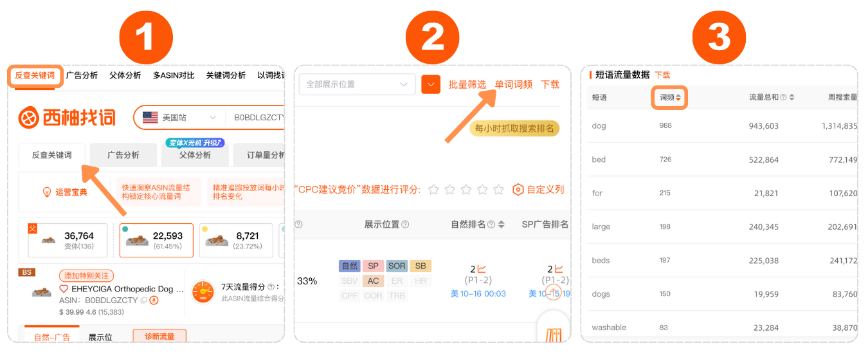Click the lightbulb icon beside 运营宝典
This screenshot has height=359, width=868.
46,192
